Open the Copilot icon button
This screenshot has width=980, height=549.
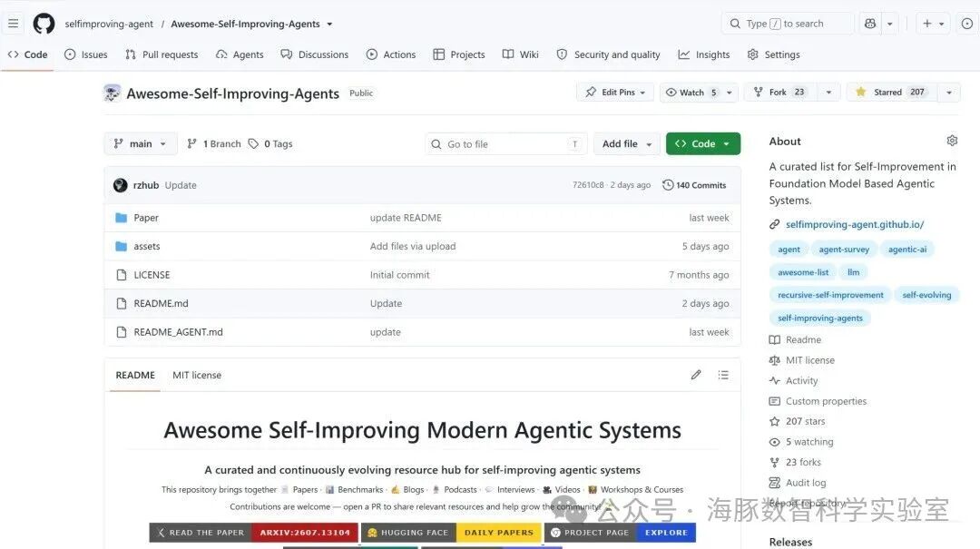870,24
